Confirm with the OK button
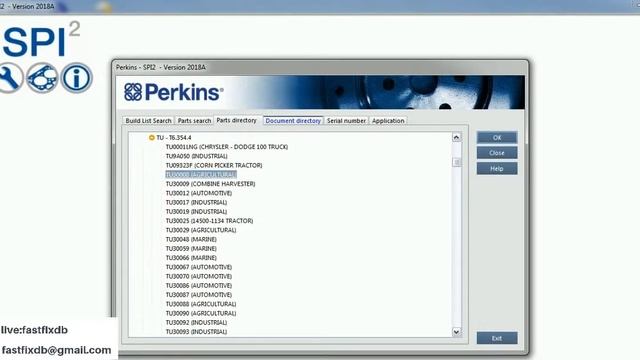The height and width of the screenshot is (360, 640). (x=497, y=138)
